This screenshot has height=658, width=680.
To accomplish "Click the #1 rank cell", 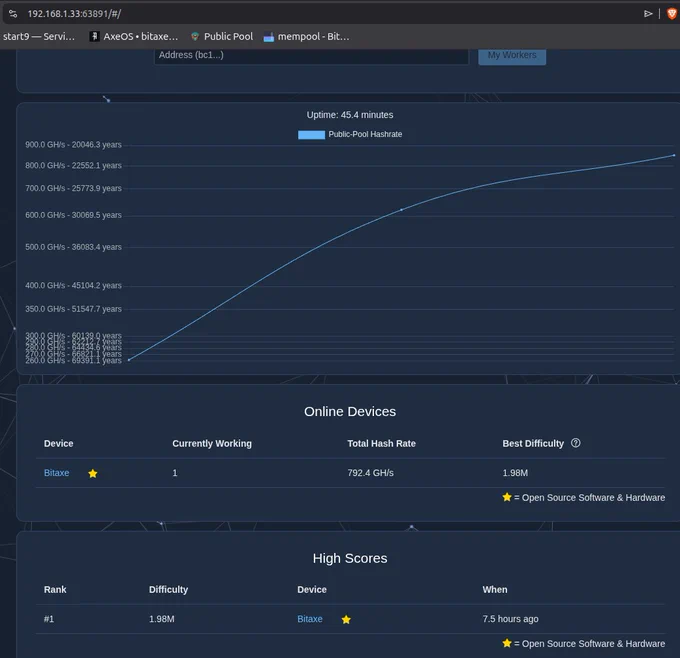I will [x=49, y=619].
